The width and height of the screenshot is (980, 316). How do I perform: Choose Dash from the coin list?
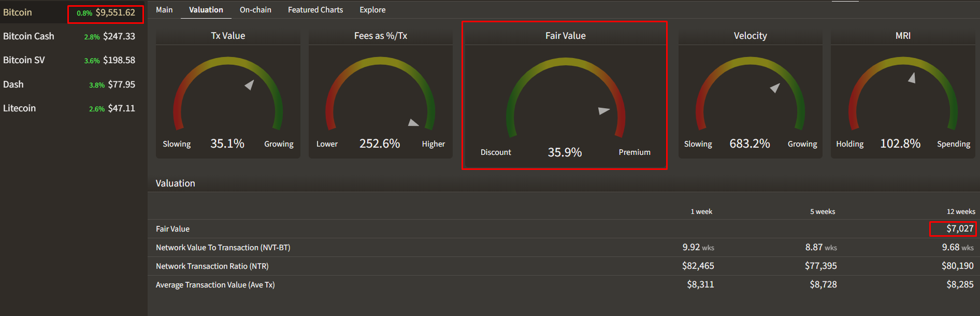[x=69, y=84]
